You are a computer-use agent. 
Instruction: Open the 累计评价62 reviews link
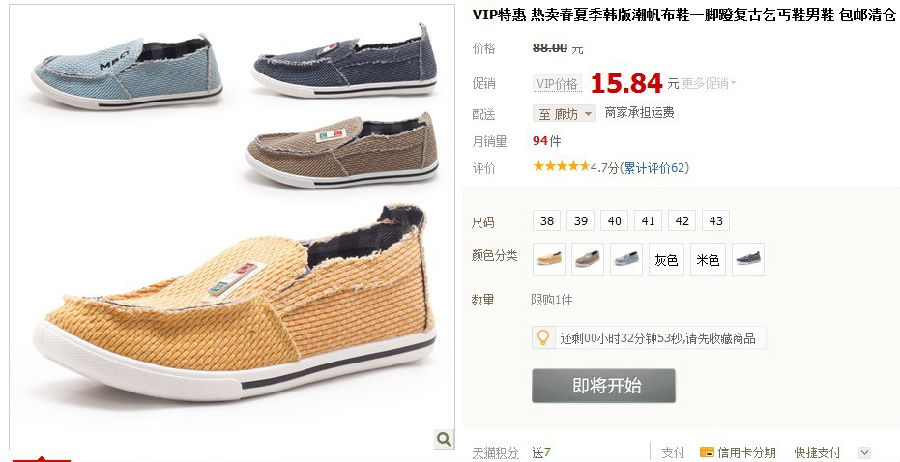click(x=654, y=168)
